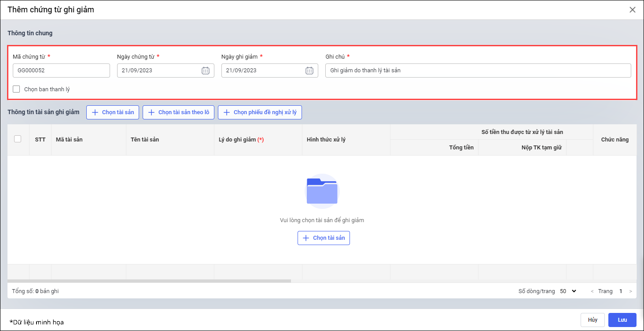
Task: Click the horizontal table scrollbar
Action: tap(150, 281)
